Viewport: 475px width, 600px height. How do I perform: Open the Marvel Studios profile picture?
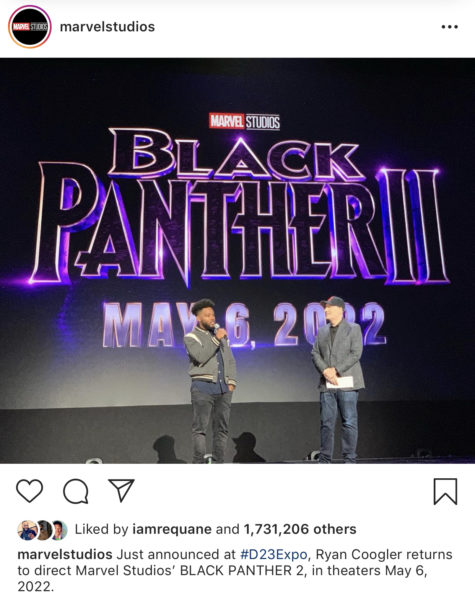click(30, 27)
